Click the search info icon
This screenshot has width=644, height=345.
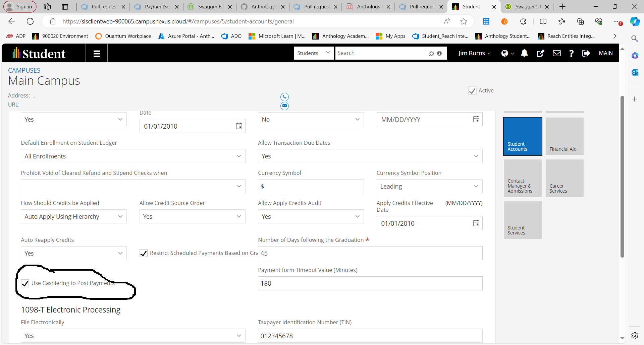coord(439,53)
